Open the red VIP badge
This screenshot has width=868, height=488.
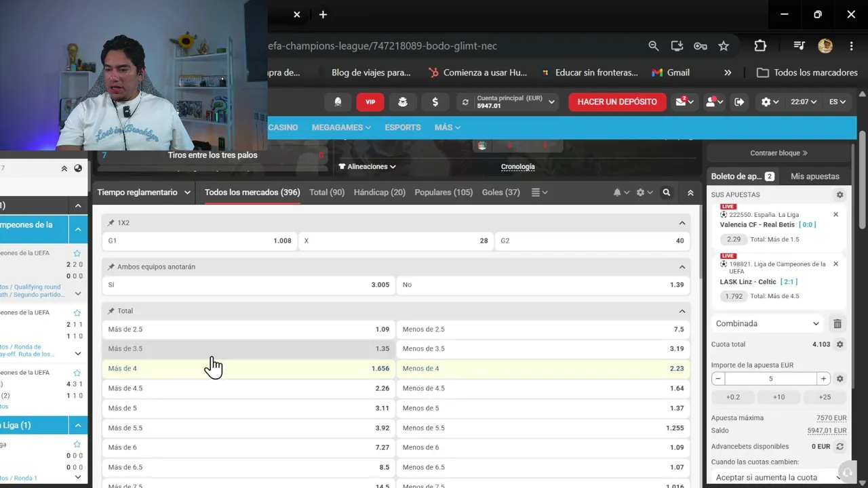pyautogui.click(x=370, y=102)
